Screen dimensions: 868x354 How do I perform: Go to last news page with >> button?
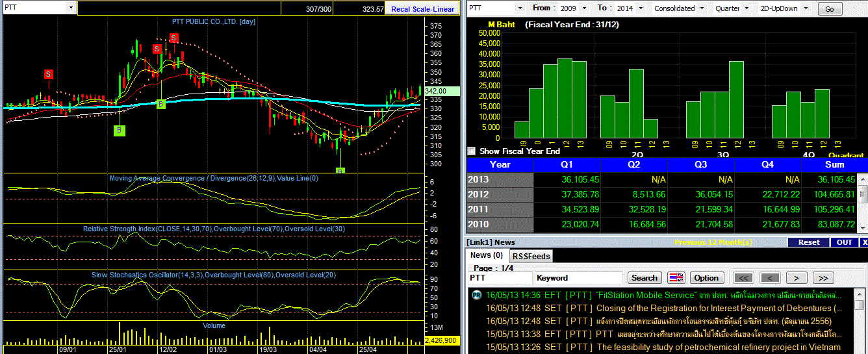click(x=823, y=278)
